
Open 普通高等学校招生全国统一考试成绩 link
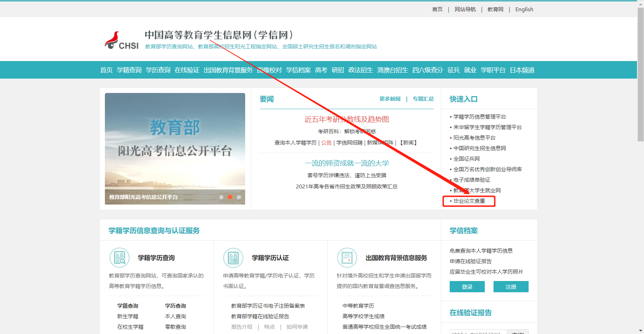tap(384, 327)
